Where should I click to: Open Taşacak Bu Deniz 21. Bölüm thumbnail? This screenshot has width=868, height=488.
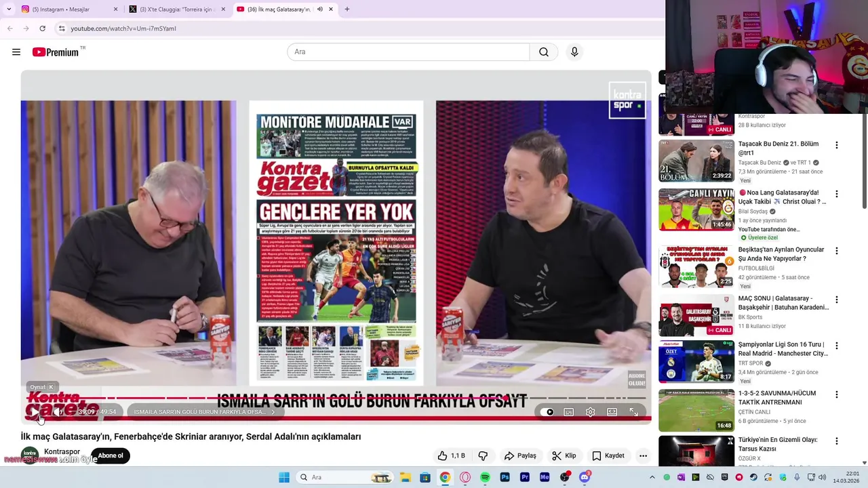tap(696, 161)
